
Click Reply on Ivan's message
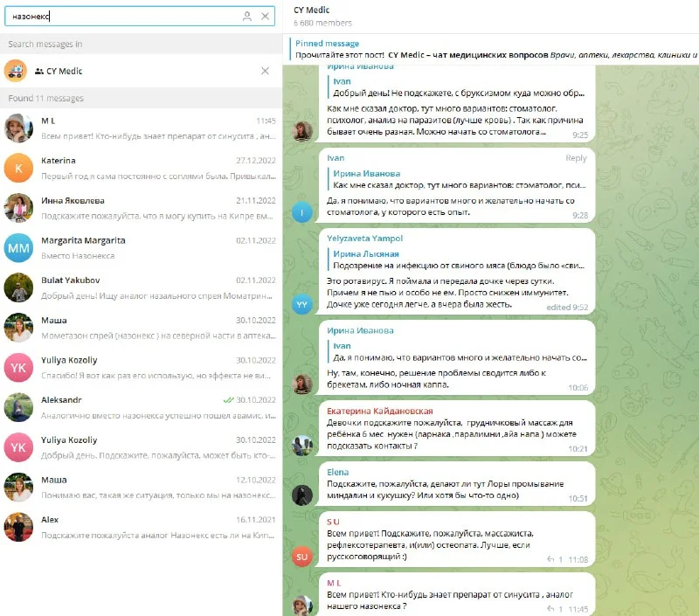tap(576, 158)
